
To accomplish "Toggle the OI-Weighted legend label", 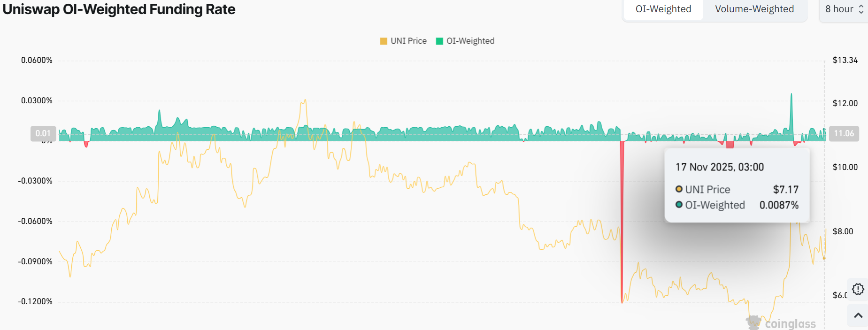I will click(470, 41).
